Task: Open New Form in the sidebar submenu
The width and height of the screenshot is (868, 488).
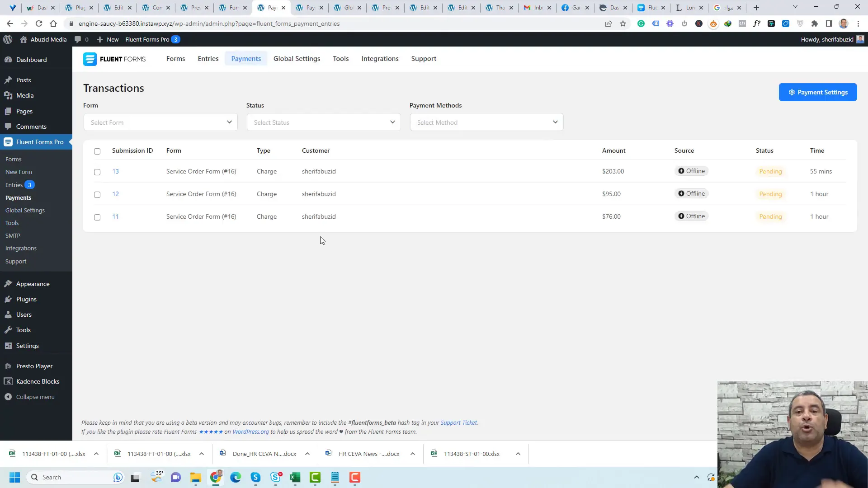Action: (19, 172)
